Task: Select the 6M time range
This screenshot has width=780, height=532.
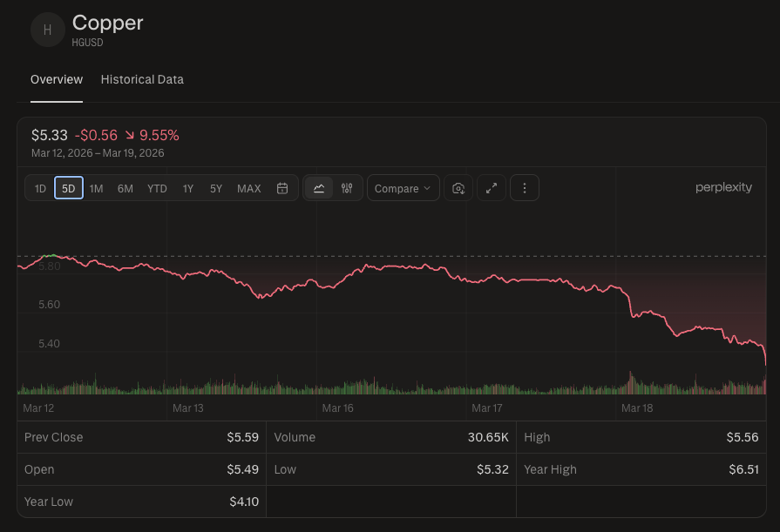Action: pos(125,188)
